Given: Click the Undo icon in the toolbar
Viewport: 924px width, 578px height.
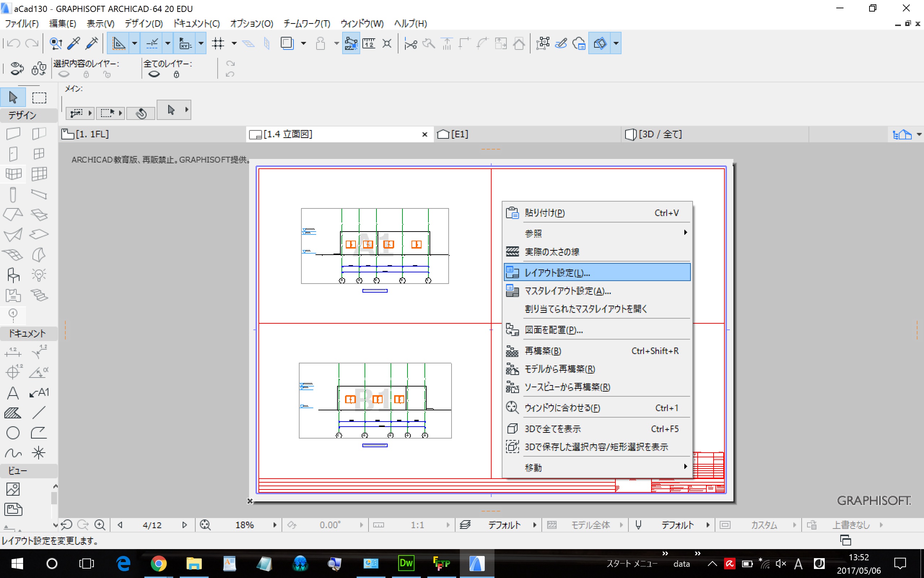Looking at the screenshot, I should tap(14, 43).
